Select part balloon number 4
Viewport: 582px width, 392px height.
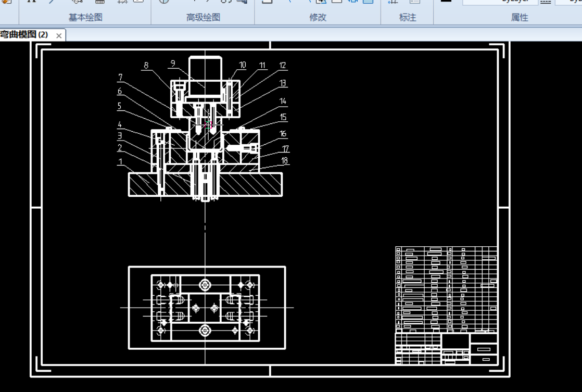(120, 125)
